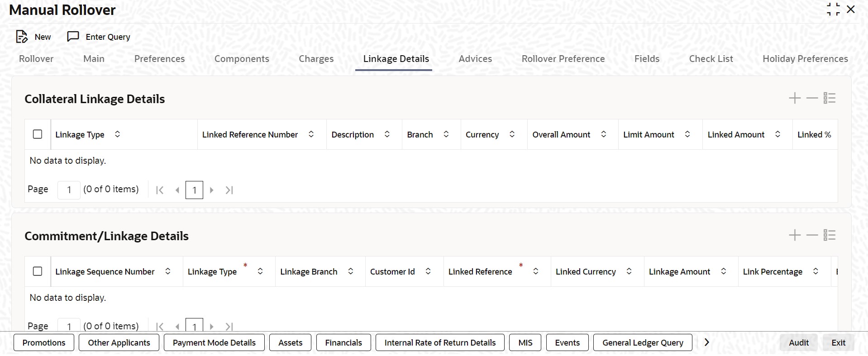Sort by Description column
The image size is (868, 356).
tap(387, 134)
